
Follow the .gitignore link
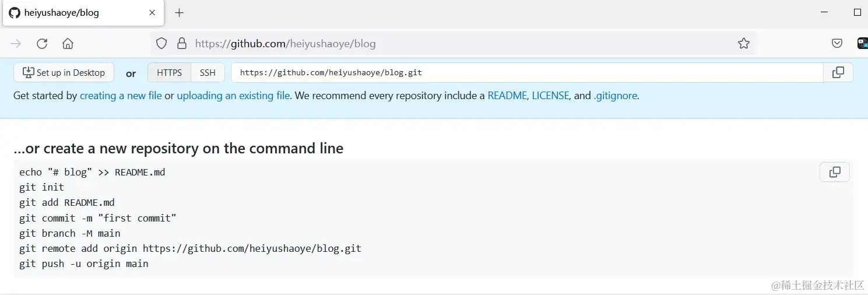point(615,96)
